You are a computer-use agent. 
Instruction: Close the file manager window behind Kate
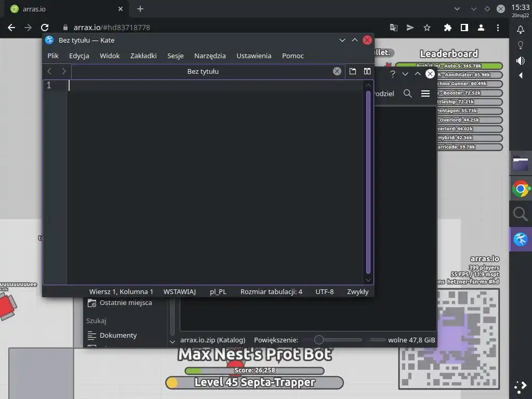(430, 74)
